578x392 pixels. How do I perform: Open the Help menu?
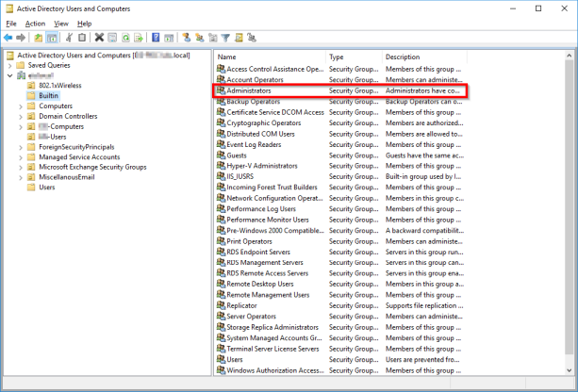(x=84, y=24)
